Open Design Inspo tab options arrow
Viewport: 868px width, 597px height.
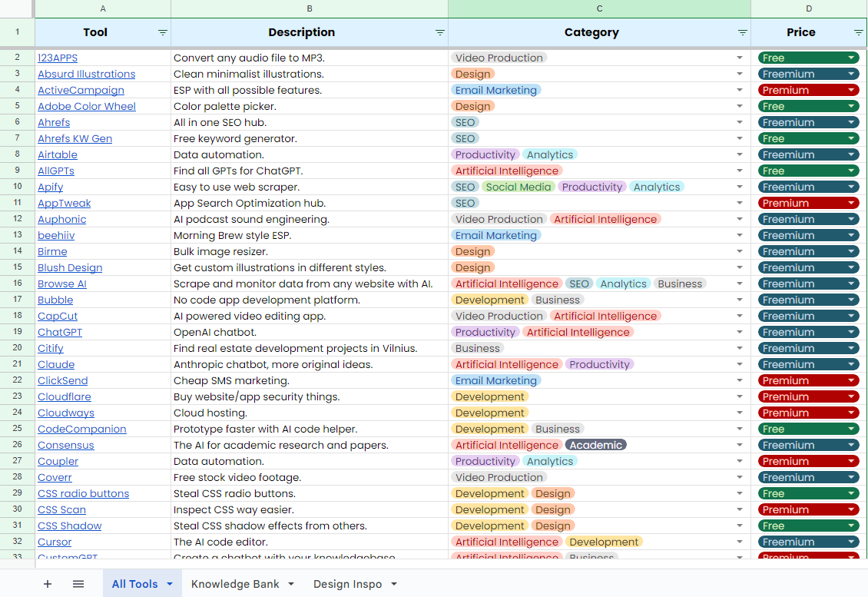pyautogui.click(x=394, y=584)
